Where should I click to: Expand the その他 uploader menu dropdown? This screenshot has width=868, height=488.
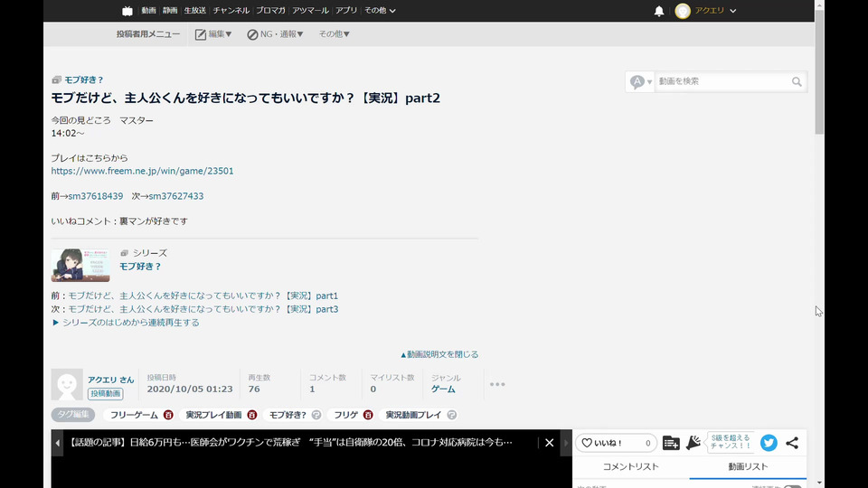(x=334, y=34)
